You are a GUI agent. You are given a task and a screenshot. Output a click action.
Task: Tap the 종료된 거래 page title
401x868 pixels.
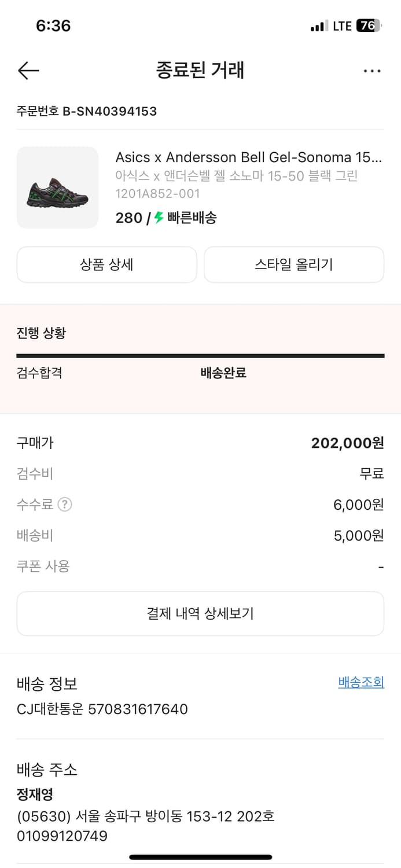click(200, 70)
